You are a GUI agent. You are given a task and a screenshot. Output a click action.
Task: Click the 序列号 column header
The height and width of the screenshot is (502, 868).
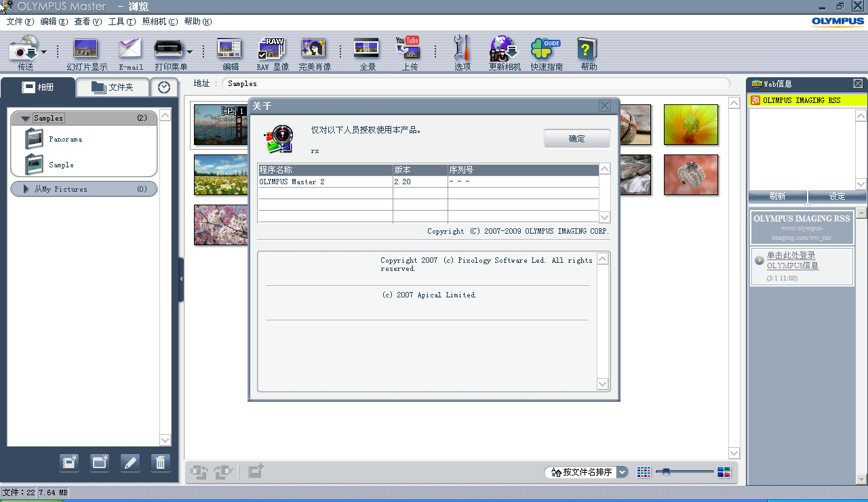523,170
